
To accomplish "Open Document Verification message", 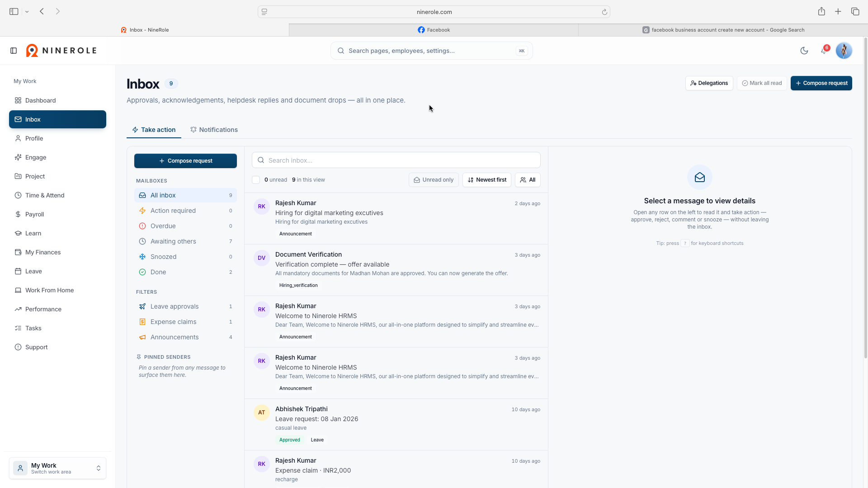I will tap(396, 270).
